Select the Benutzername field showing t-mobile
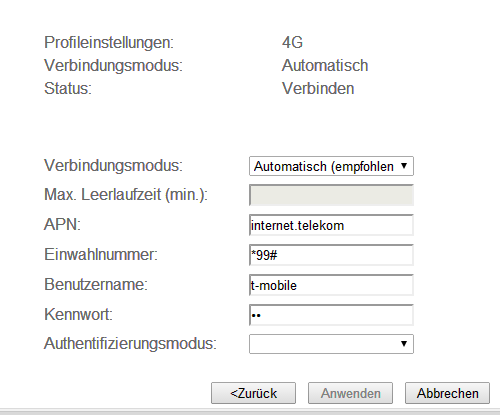Viewport: 500px width, 415px height. [331, 285]
